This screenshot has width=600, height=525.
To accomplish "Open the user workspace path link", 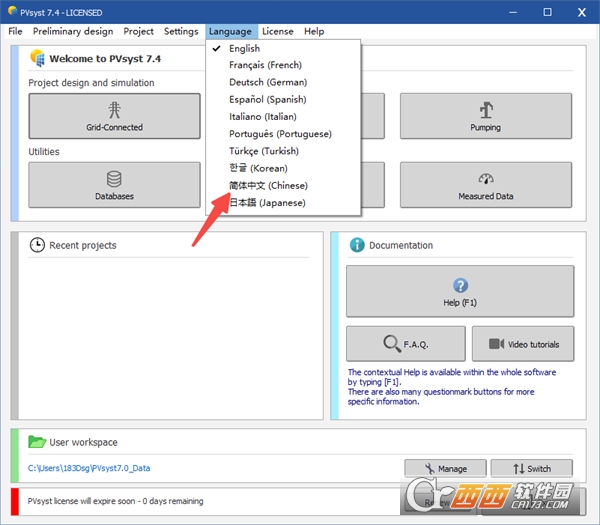I will [89, 468].
